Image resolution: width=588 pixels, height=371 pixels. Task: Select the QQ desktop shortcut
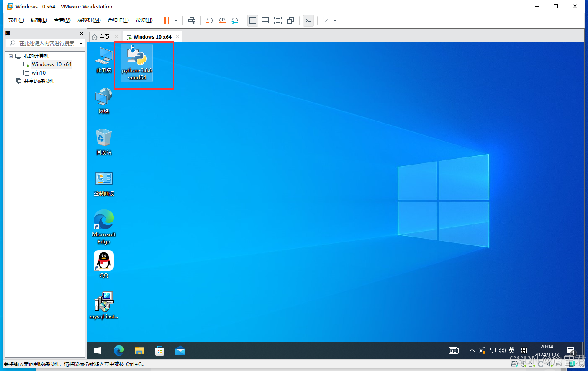point(104,265)
